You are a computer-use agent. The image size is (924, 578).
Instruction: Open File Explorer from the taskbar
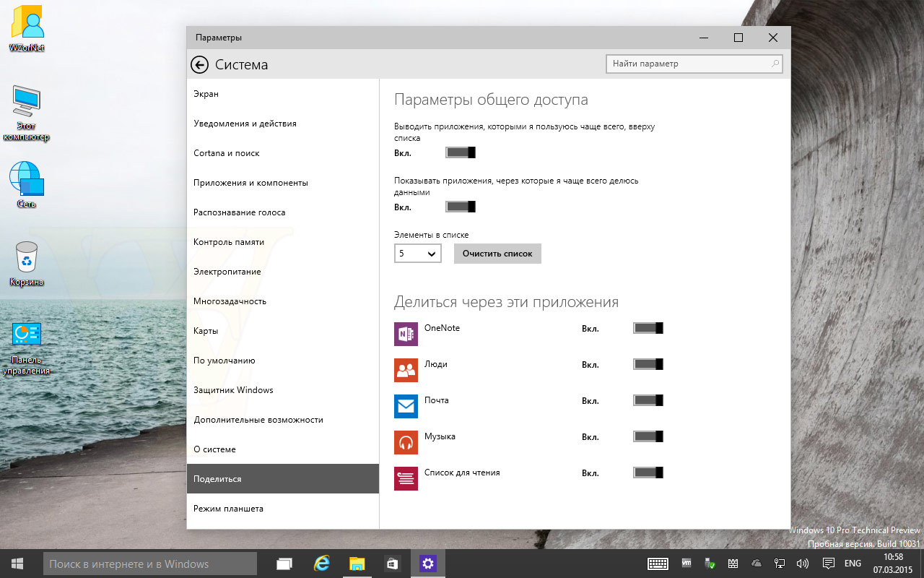pyautogui.click(x=357, y=564)
